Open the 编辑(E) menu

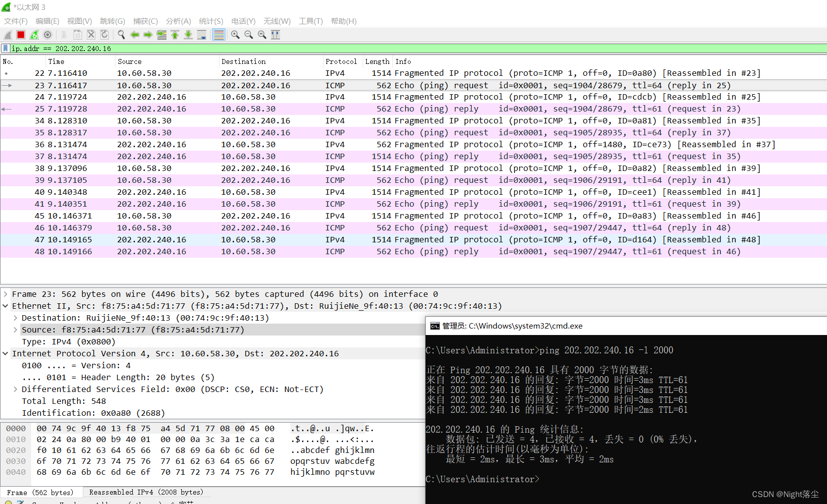coord(48,21)
